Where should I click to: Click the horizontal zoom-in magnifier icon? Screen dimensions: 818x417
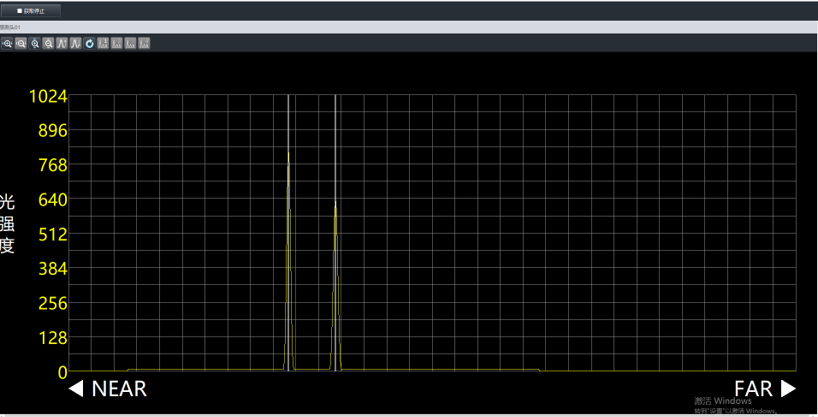[x=7, y=44]
